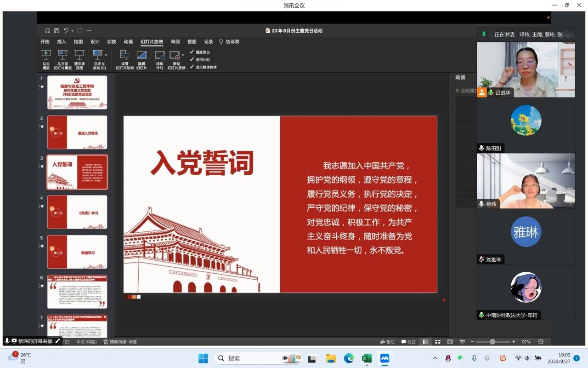Select slide 4 thumbnail 《党章》学习
The height and width of the screenshot is (368, 588).
tap(77, 212)
